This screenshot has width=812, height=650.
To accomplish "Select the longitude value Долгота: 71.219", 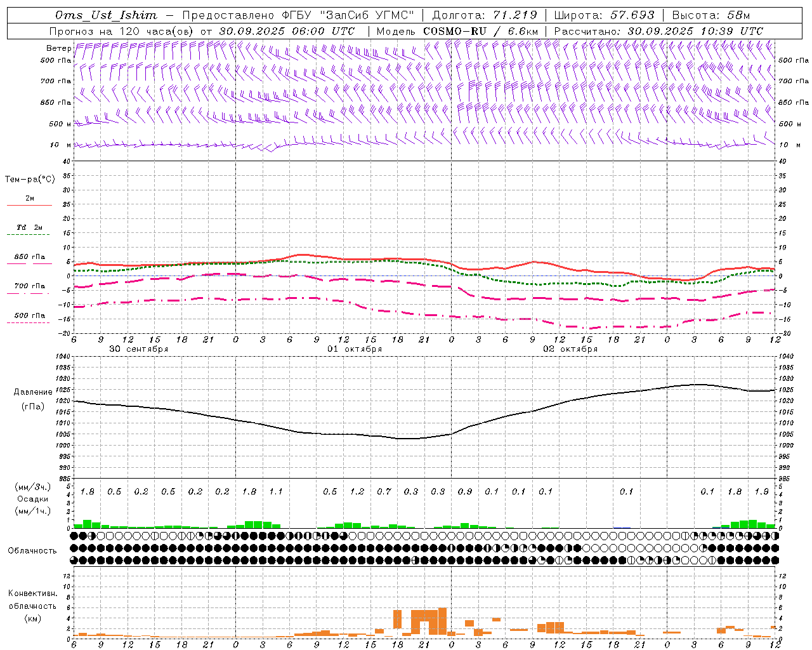I will [485, 15].
